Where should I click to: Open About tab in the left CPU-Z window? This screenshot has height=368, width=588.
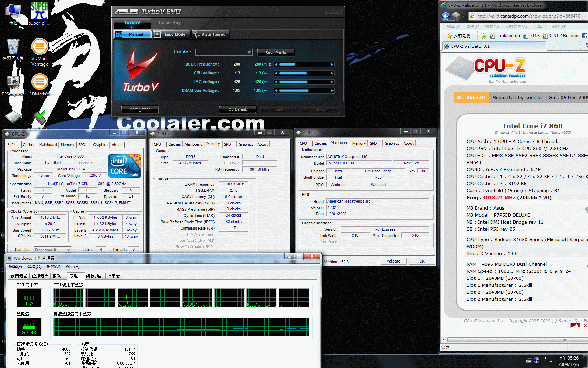coord(117,145)
